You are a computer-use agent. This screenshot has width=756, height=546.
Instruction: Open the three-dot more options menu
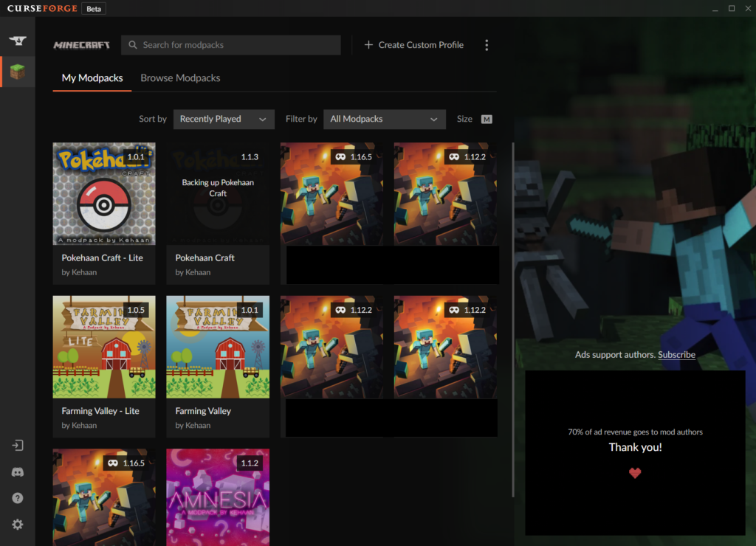[x=487, y=45]
